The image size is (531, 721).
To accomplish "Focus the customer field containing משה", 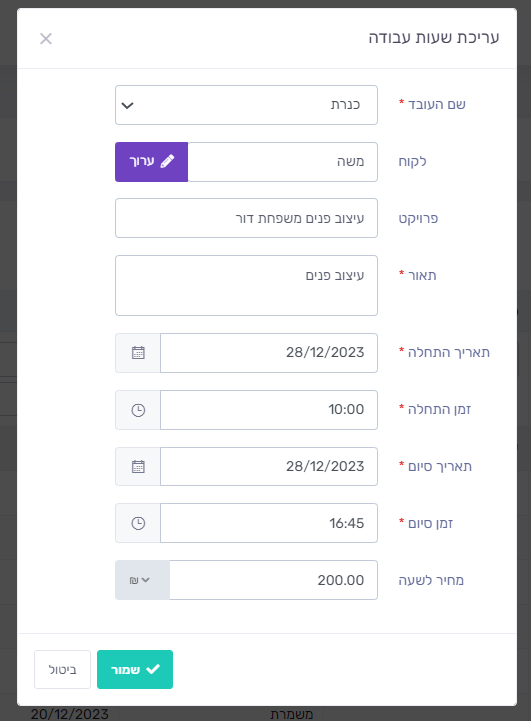I will [x=283, y=162].
